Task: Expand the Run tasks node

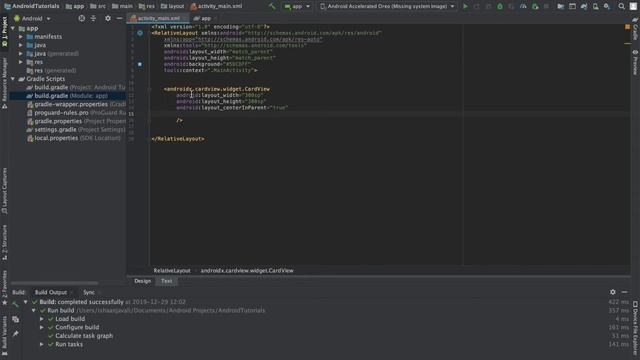Action: [x=42, y=344]
